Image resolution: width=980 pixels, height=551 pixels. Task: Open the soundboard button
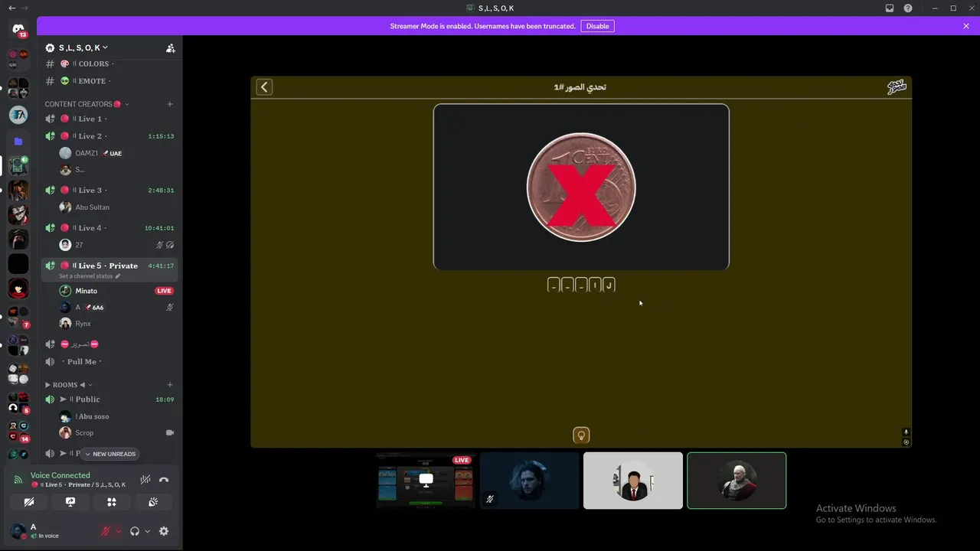(153, 502)
